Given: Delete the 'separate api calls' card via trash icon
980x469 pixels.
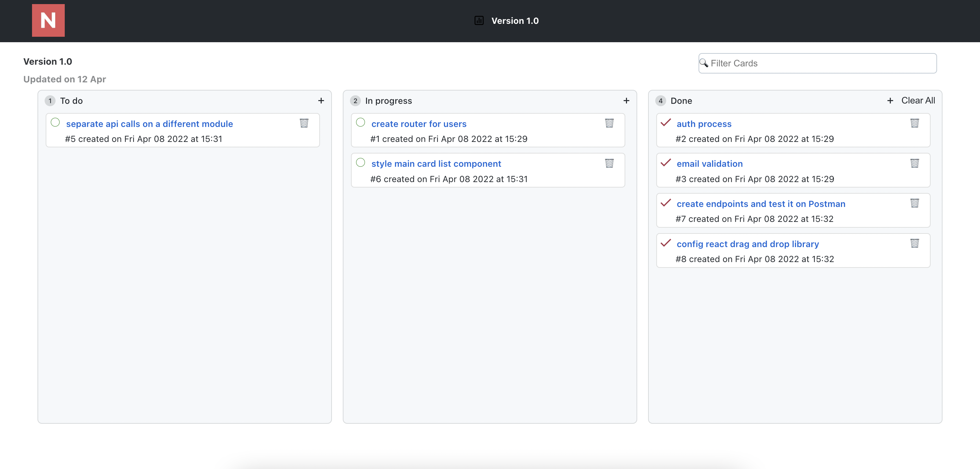Looking at the screenshot, I should [x=304, y=123].
